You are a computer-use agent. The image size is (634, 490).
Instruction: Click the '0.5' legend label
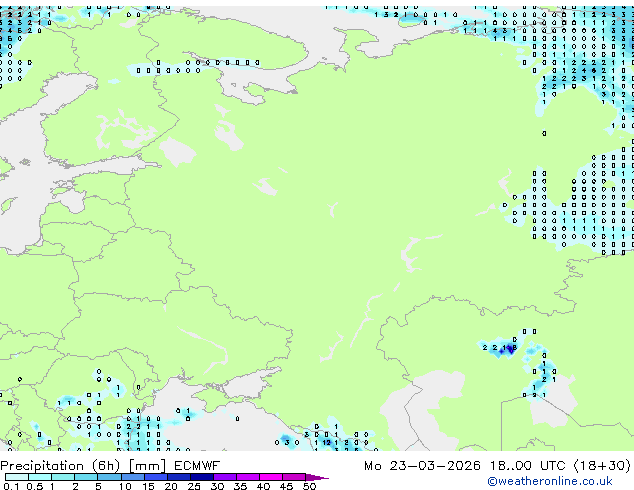pyautogui.click(x=35, y=486)
